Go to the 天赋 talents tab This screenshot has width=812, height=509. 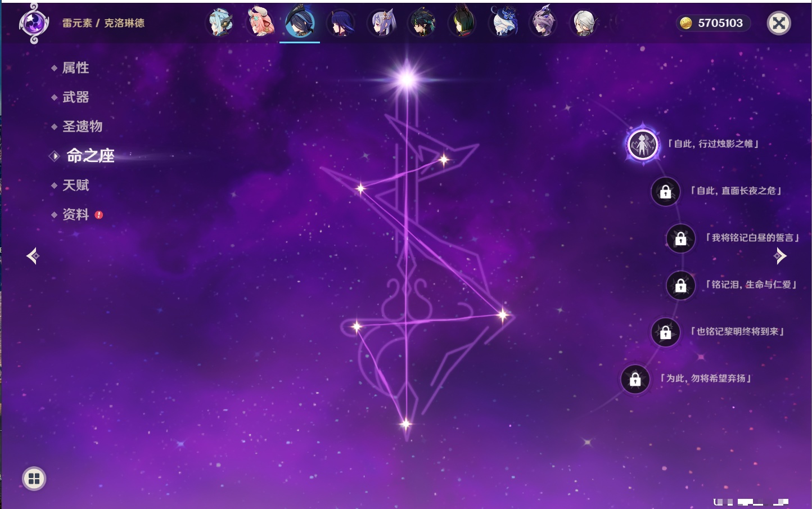[x=75, y=185]
